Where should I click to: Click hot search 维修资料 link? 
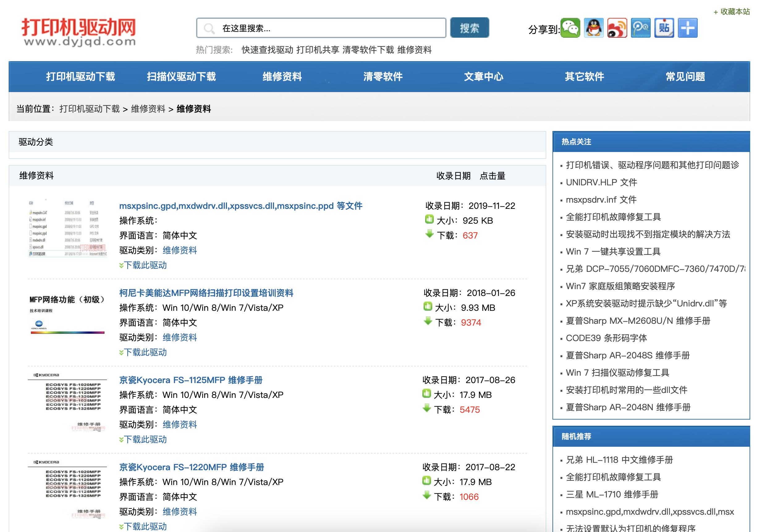pyautogui.click(x=414, y=50)
